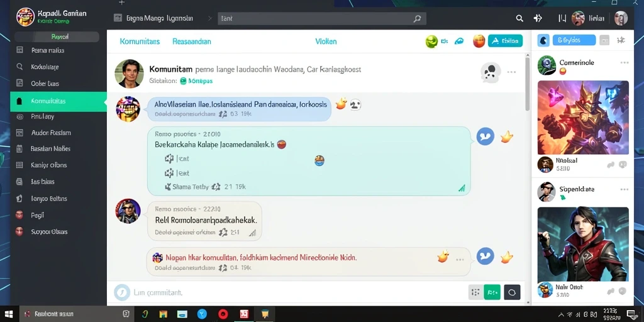Screen dimensions: 644x322
Task: Click the first text attachment in the green message
Action: pos(177,158)
